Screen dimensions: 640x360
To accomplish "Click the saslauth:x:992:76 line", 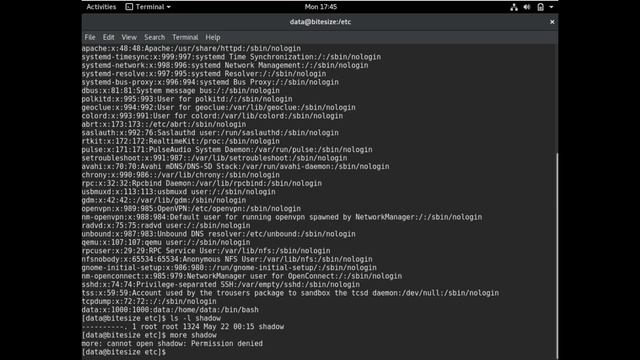I will pos(210,133).
